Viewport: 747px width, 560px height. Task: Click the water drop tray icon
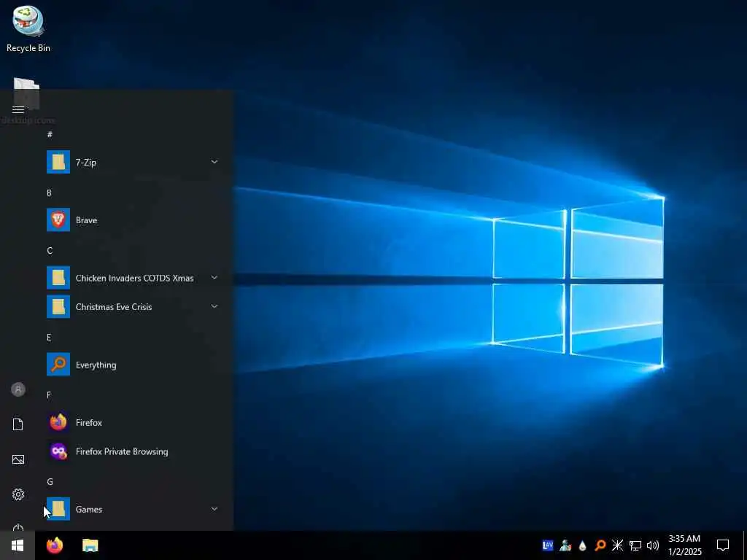point(582,545)
